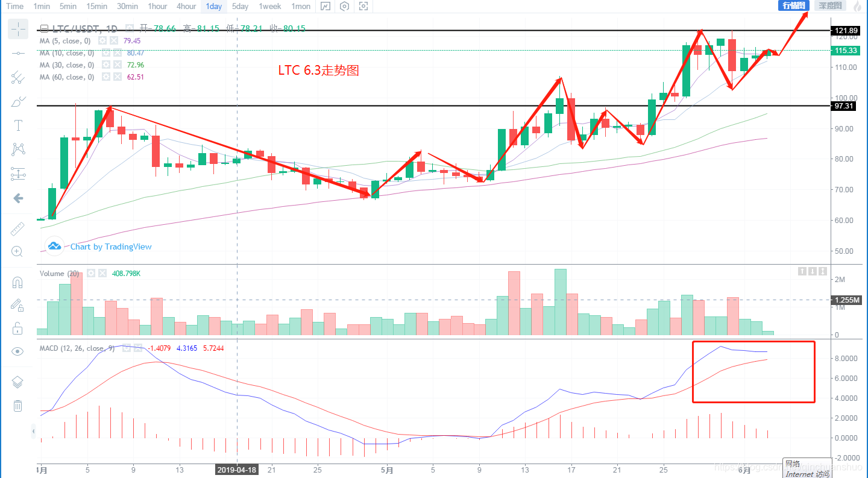Remove the MA (10, close, 0) indicator
This screenshot has width=868, height=478.
click(x=118, y=53)
